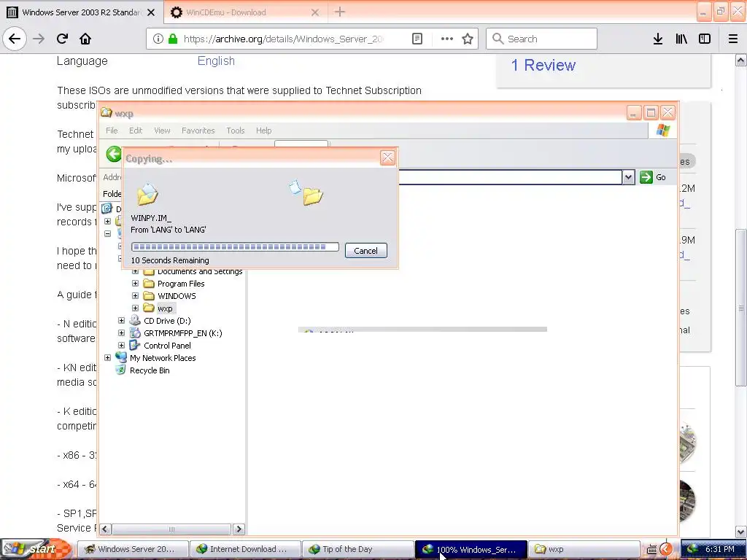The image size is (747, 560).
Task: Close the Windows Server 2003 R2 tab
Action: click(151, 12)
